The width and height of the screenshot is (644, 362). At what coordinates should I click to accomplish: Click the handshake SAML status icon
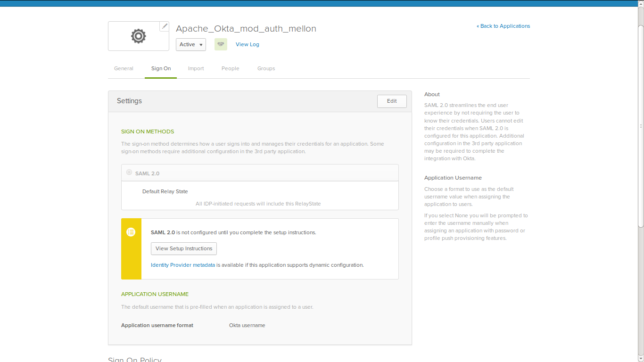click(221, 44)
